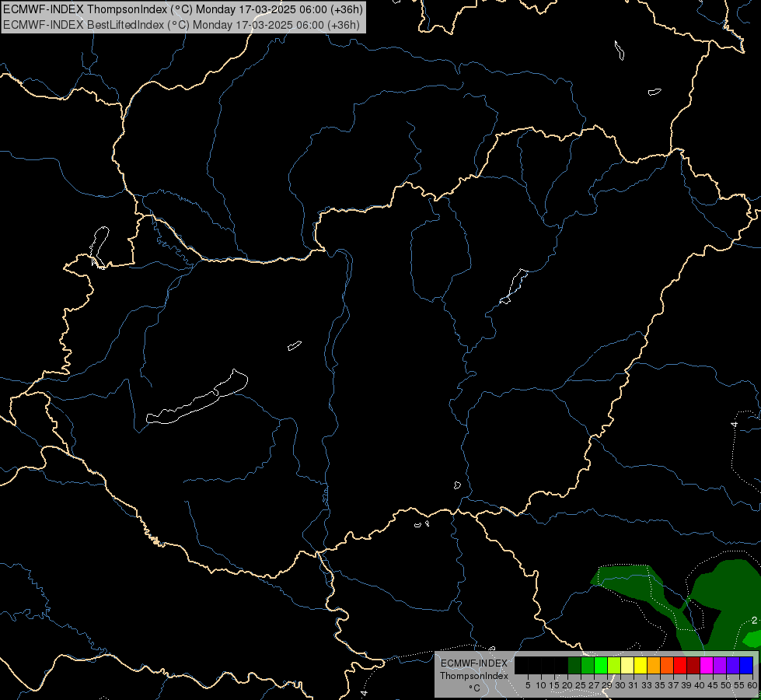The height and width of the screenshot is (700, 761).
Task: Click the ThompsonIndex label in legend
Action: [474, 676]
